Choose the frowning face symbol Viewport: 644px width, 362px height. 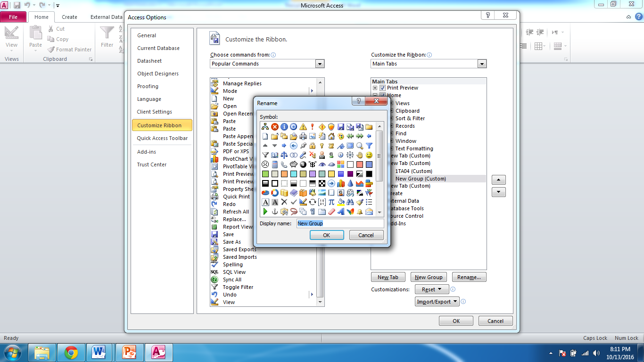[x=265, y=165]
